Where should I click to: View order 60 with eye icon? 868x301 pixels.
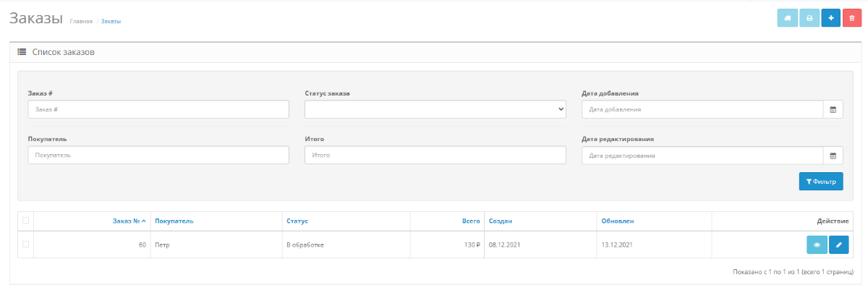[817, 245]
